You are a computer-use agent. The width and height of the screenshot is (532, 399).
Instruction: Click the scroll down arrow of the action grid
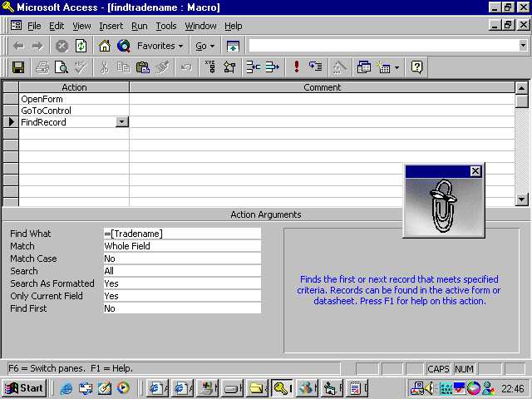tap(521, 199)
